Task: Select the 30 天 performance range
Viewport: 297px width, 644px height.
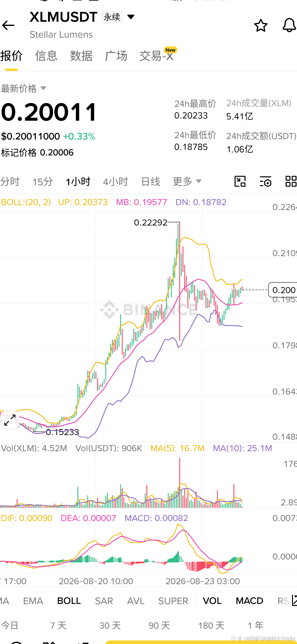Action: click(110, 625)
